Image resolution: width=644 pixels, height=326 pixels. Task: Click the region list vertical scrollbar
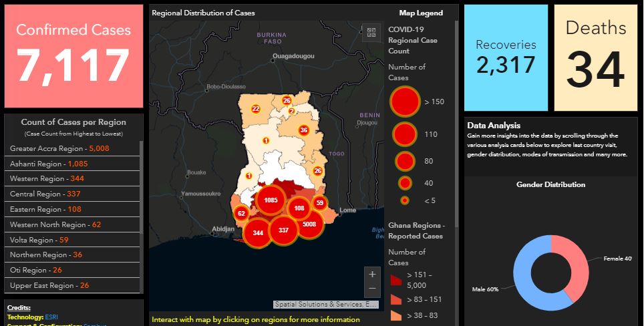[142, 214]
